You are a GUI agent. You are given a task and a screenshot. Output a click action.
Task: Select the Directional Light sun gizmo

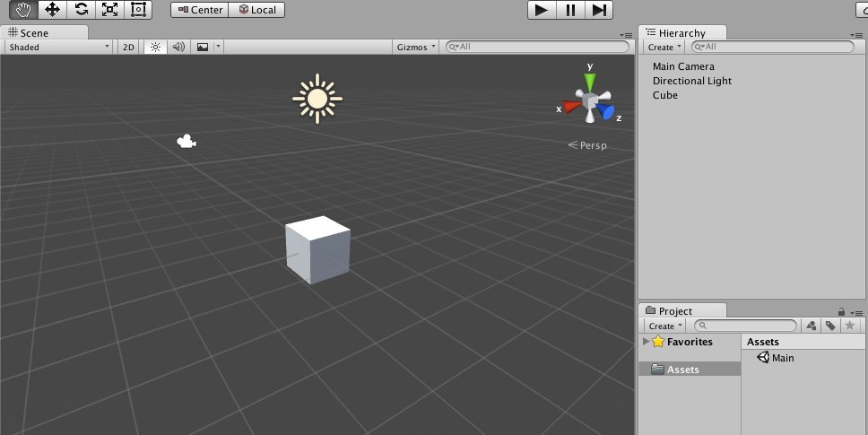point(317,99)
